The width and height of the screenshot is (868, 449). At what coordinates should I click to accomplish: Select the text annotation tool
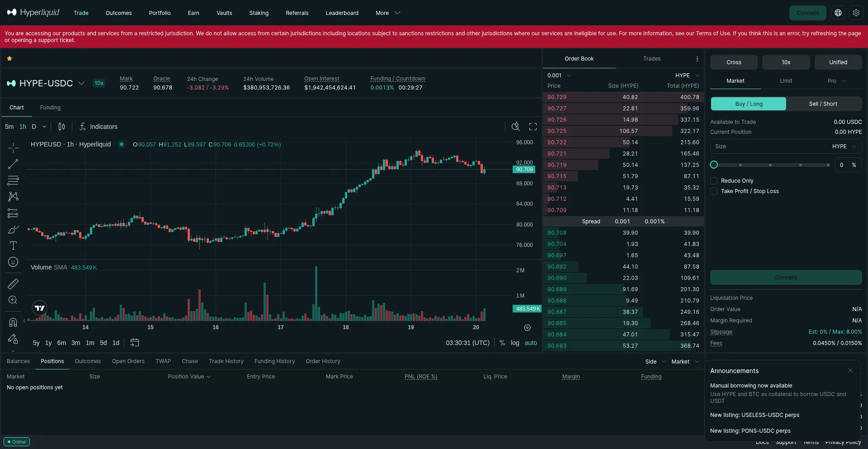[13, 246]
